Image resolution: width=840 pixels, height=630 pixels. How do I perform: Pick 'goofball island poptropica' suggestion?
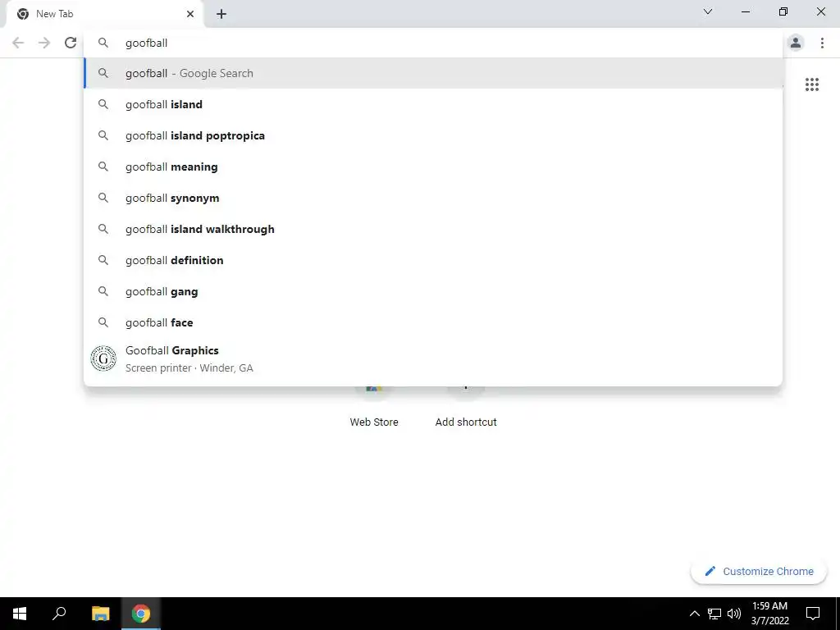click(x=434, y=135)
